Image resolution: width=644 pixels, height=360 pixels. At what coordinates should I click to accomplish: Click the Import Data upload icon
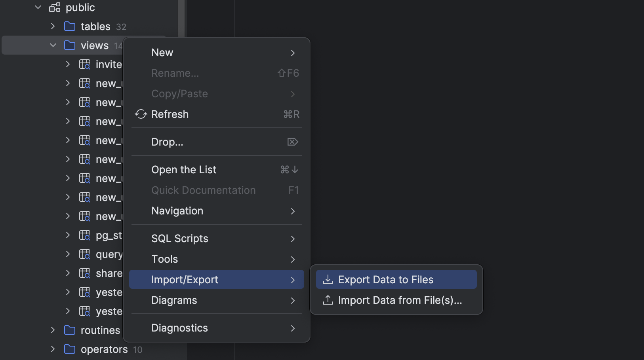[x=328, y=300]
